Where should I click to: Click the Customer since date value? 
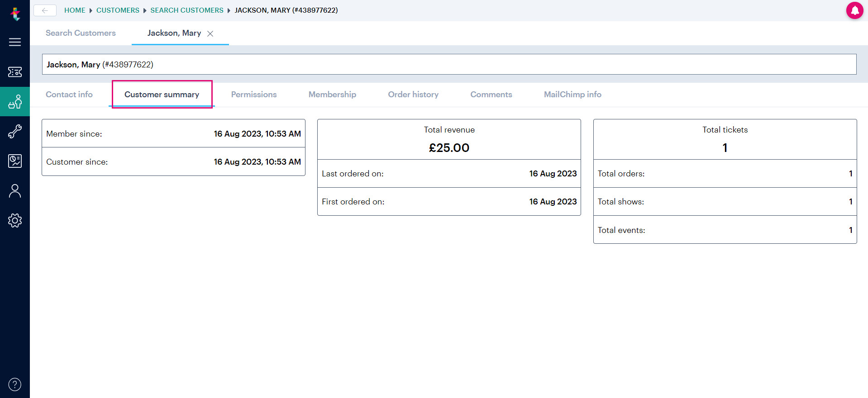click(x=257, y=162)
